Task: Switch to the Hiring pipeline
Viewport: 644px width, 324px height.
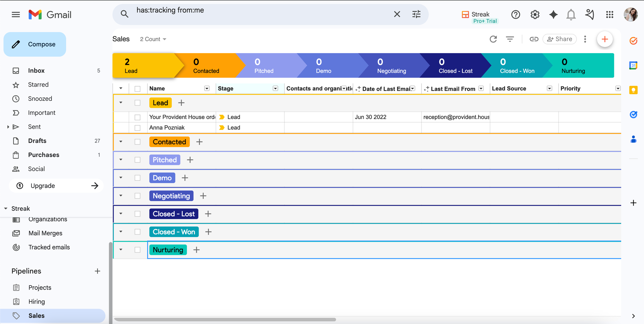Action: pyautogui.click(x=37, y=301)
